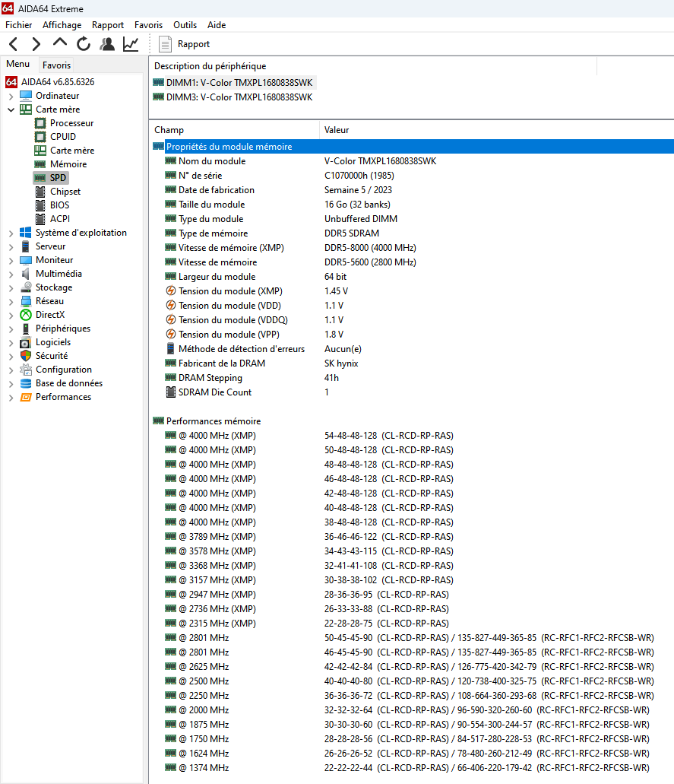Open the Favoris menu in menu bar

point(148,25)
